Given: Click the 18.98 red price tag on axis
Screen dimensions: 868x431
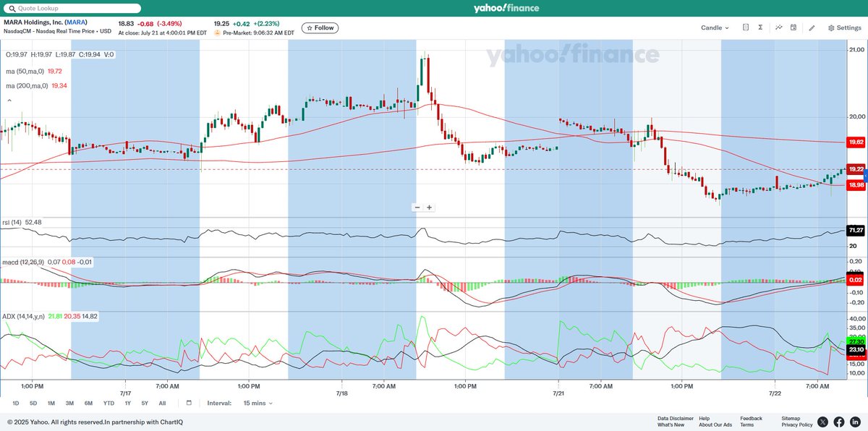Looking at the screenshot, I should tap(856, 185).
